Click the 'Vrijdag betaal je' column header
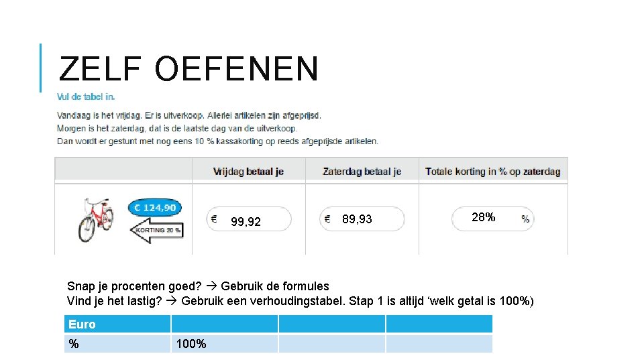Image resolution: width=644 pixels, height=362 pixels. pyautogui.click(x=248, y=172)
